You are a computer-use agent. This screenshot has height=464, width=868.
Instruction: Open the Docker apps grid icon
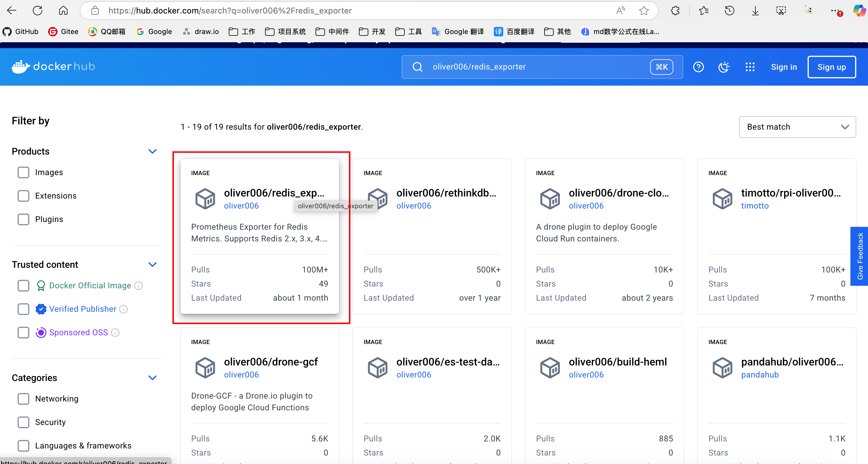pyautogui.click(x=750, y=67)
